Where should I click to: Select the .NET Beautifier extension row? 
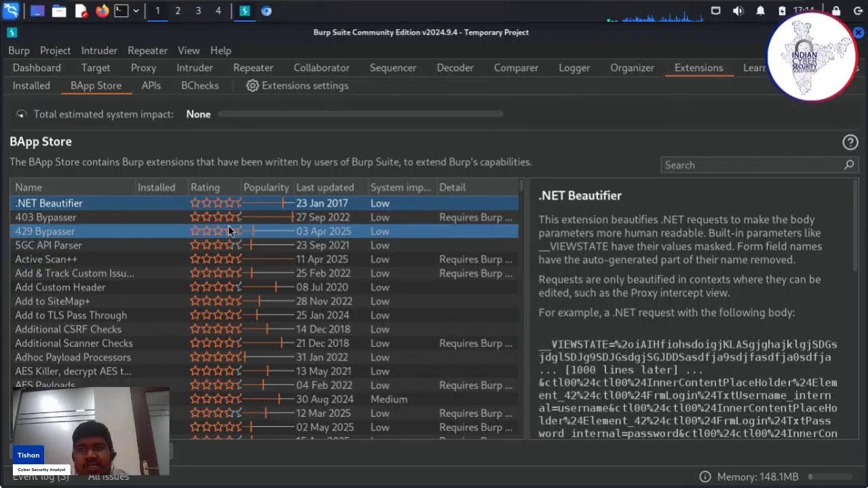264,203
